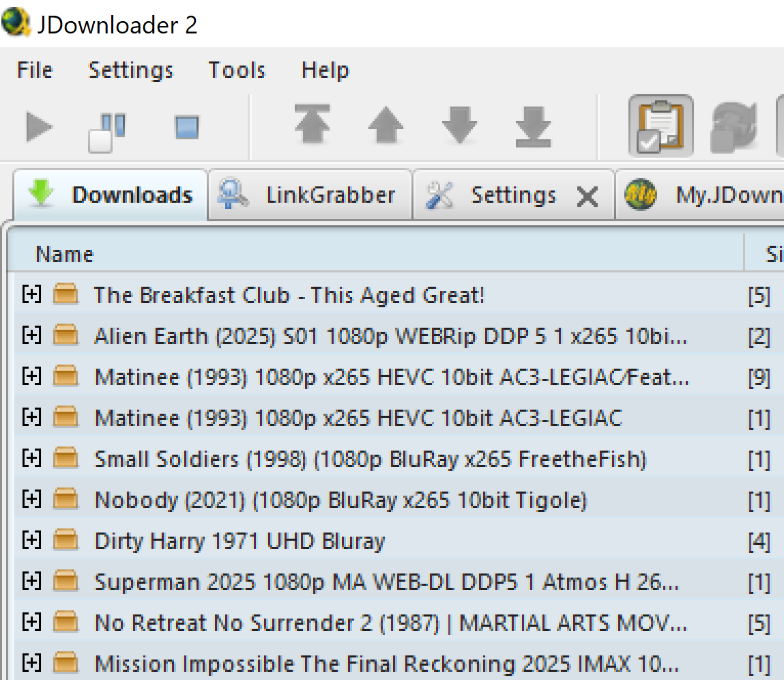Click the Downloads tab green arrow icon
Screen dimensions: 784x680
coord(41,193)
